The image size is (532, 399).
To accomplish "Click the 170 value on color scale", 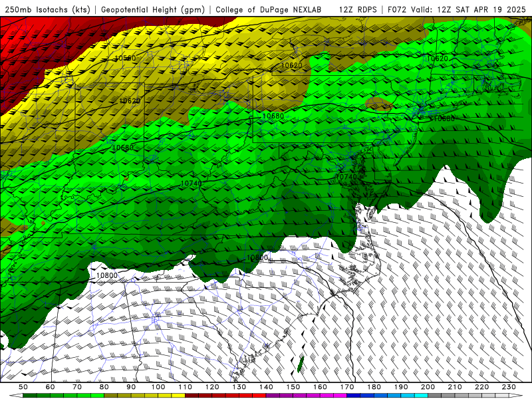I will tap(347, 387).
